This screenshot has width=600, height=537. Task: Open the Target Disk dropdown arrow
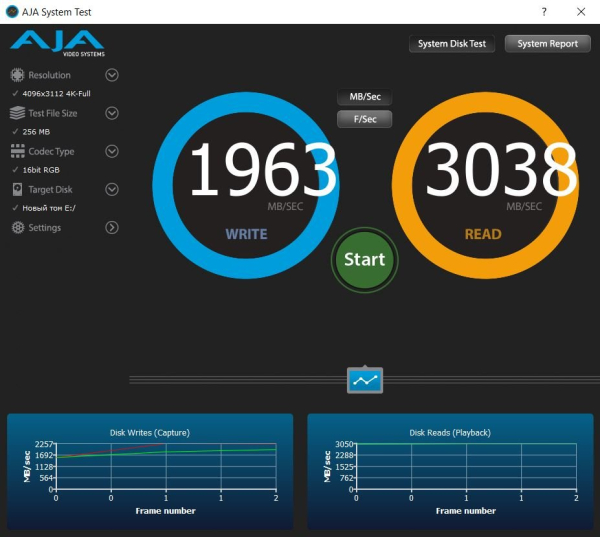[112, 189]
